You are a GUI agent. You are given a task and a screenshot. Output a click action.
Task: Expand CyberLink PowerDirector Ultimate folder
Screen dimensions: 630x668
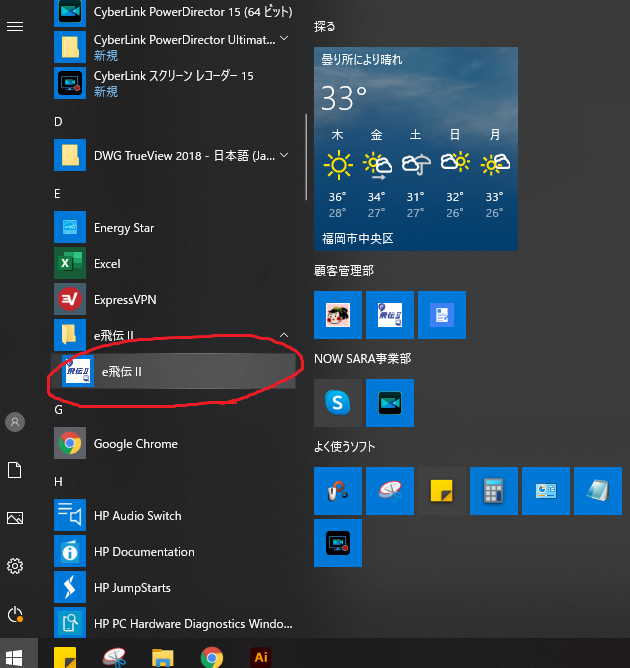click(x=284, y=38)
